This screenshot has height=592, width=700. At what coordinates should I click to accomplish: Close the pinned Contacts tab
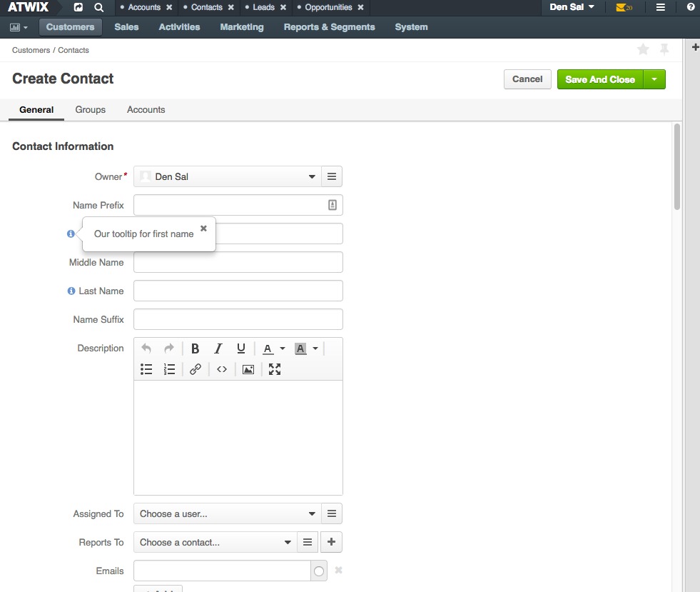click(x=230, y=7)
